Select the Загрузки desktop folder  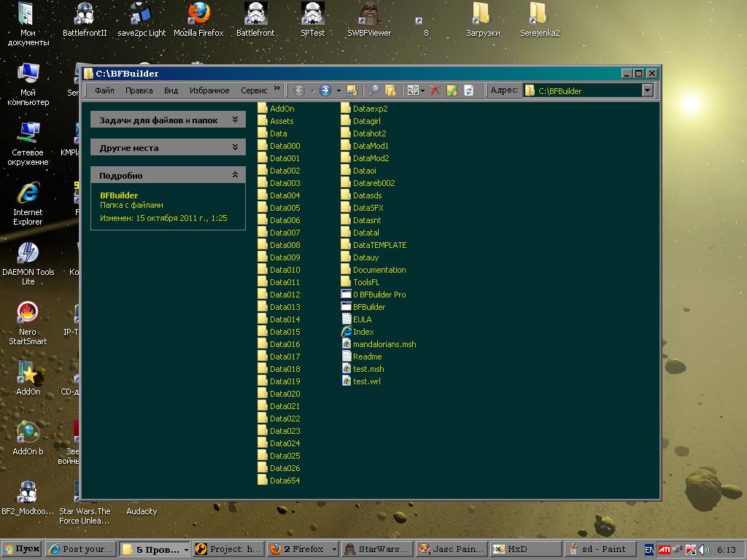[x=483, y=20]
